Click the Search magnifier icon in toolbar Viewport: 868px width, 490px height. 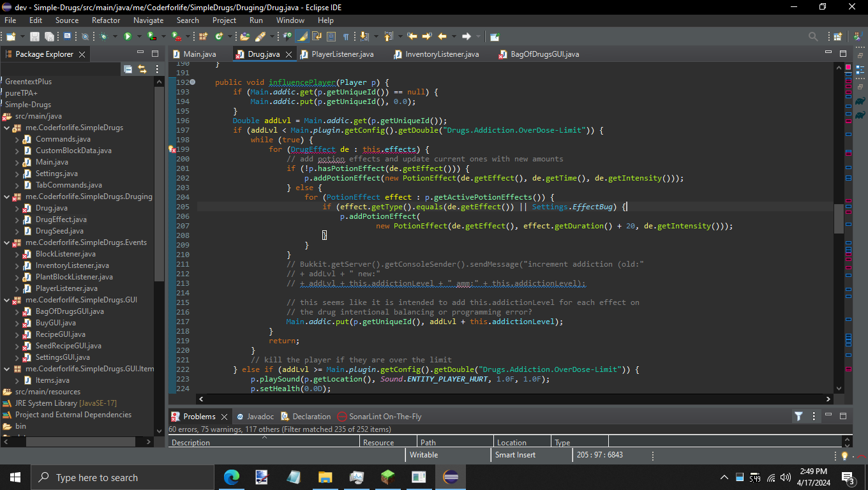812,37
